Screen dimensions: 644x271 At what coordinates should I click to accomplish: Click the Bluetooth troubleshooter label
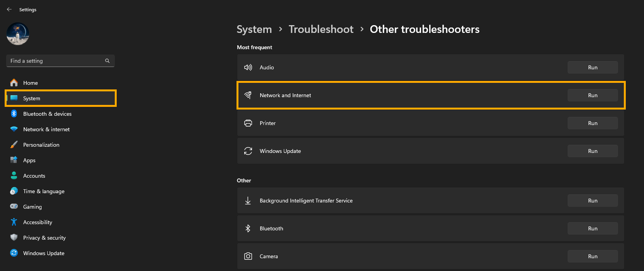tap(271, 228)
